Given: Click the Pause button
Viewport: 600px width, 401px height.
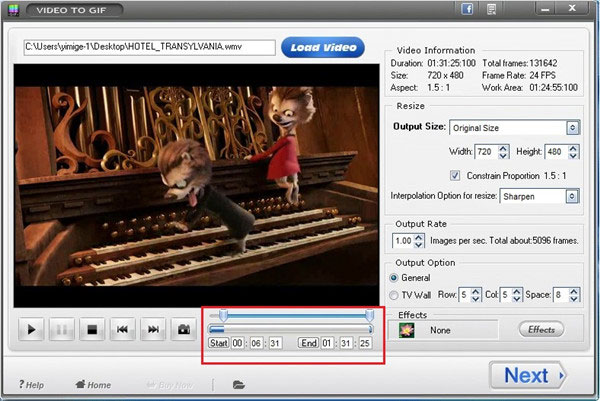Looking at the screenshot, I should tap(62, 329).
